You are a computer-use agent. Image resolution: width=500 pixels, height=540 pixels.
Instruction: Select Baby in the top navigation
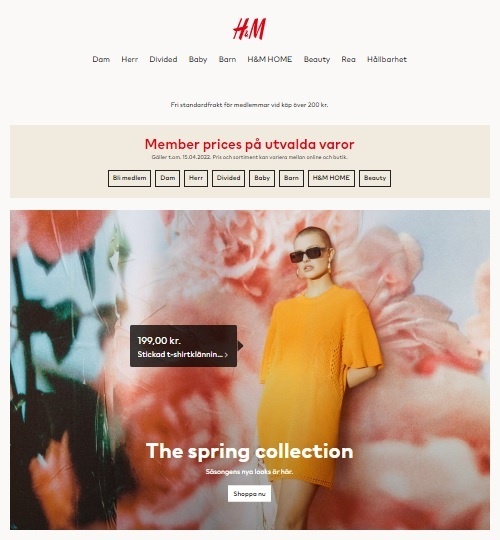coord(198,59)
